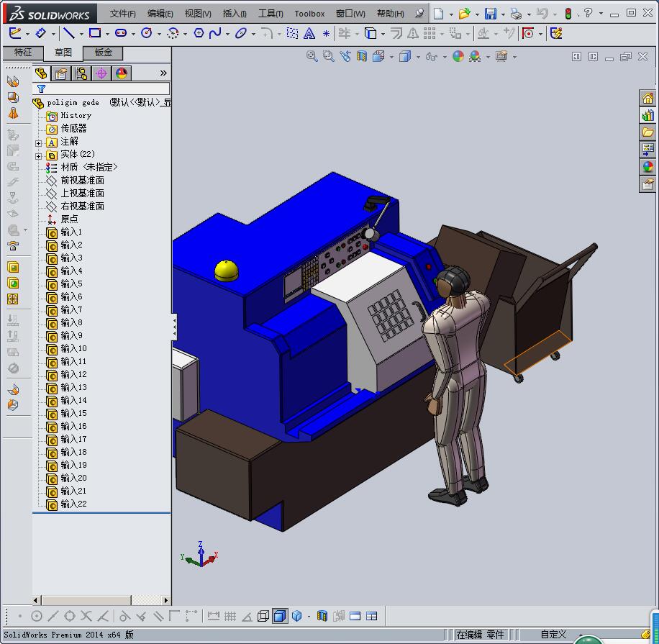This screenshot has width=659, height=644.
Task: Select the Circle sketch tool
Action: coord(146,33)
